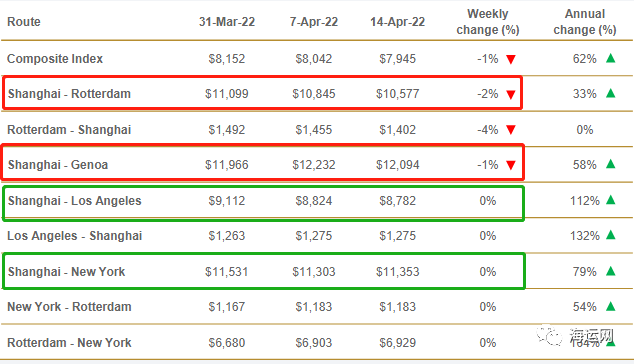The image size is (634, 364).
Task: Click the Annual change (%) header
Action: [585, 22]
